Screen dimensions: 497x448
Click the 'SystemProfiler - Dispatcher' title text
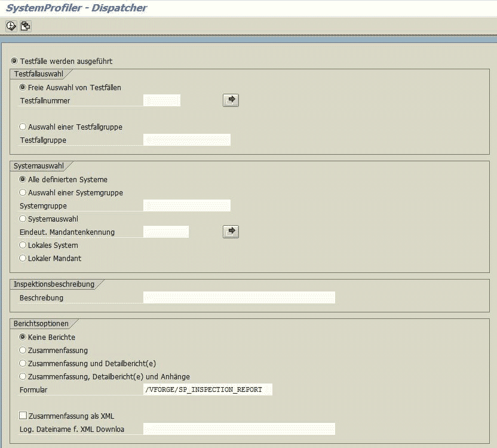tap(76, 8)
